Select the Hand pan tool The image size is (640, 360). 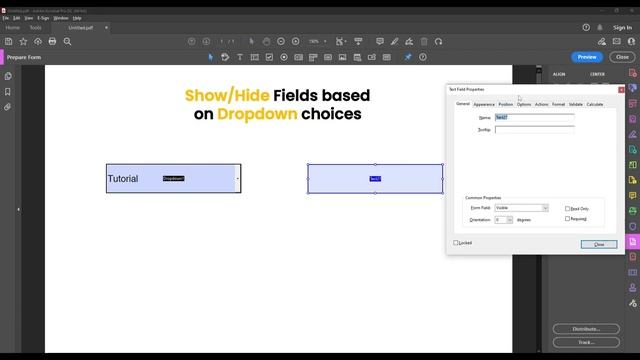click(x=266, y=41)
